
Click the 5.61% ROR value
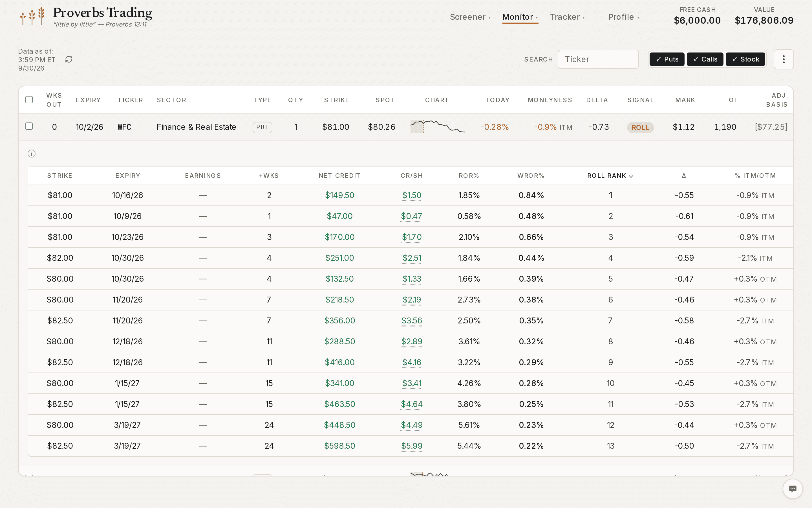click(x=469, y=425)
